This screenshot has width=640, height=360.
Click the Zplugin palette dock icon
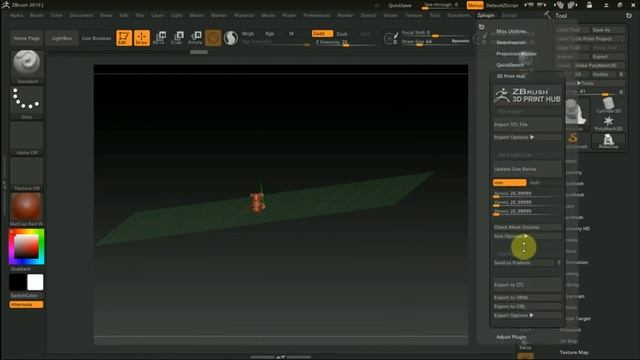[481, 27]
